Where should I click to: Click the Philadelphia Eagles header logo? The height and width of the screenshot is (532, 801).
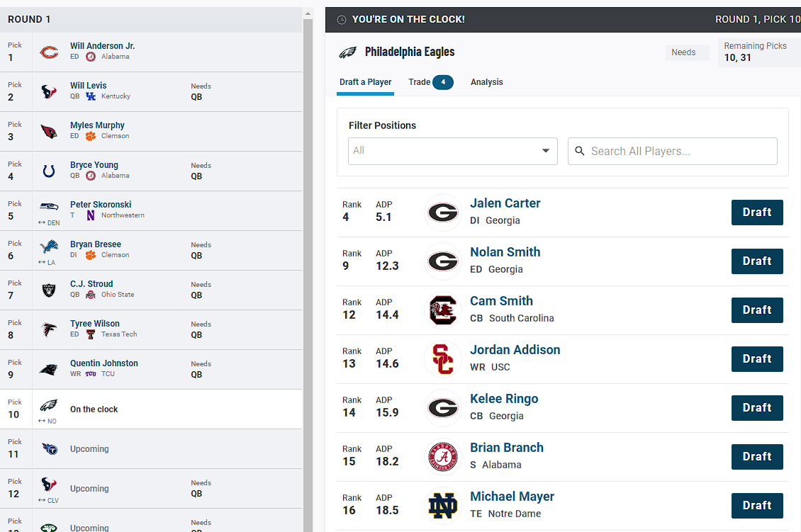pos(347,52)
